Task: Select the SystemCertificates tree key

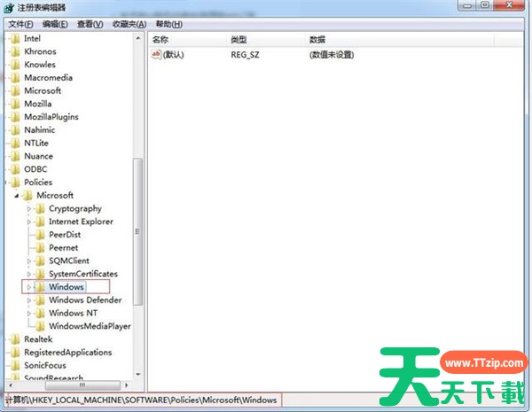Action: [82, 274]
